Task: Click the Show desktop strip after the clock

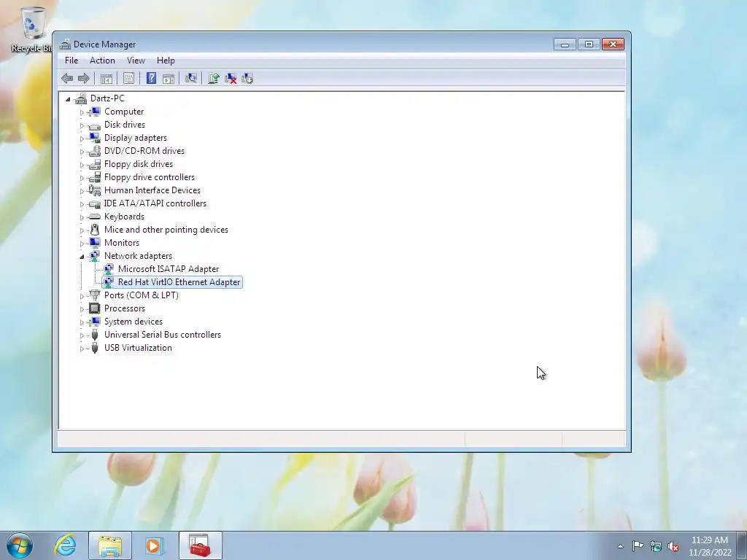Action: click(x=742, y=545)
